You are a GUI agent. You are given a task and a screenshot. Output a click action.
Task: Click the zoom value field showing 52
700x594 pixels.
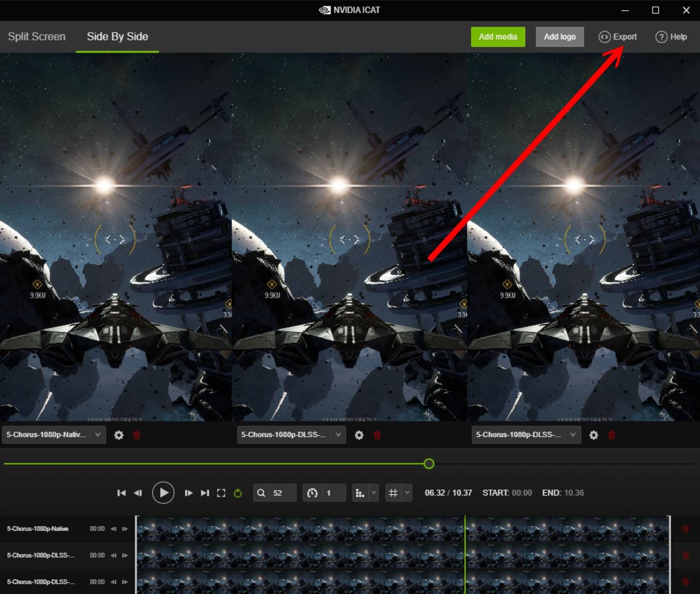pos(283,493)
